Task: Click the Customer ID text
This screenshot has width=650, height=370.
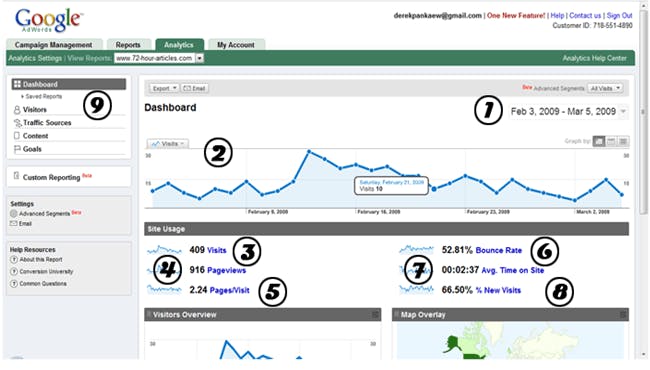Action: tap(592, 26)
